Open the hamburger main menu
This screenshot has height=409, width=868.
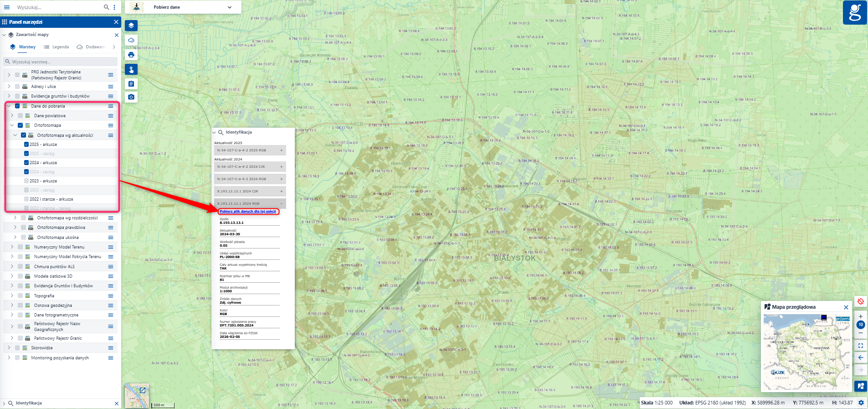pos(7,7)
